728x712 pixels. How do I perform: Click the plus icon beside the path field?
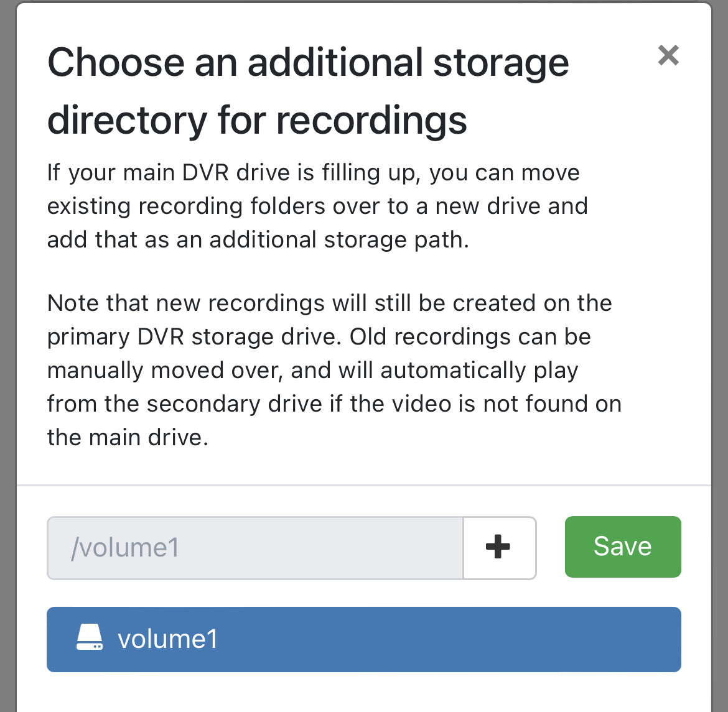coord(498,548)
